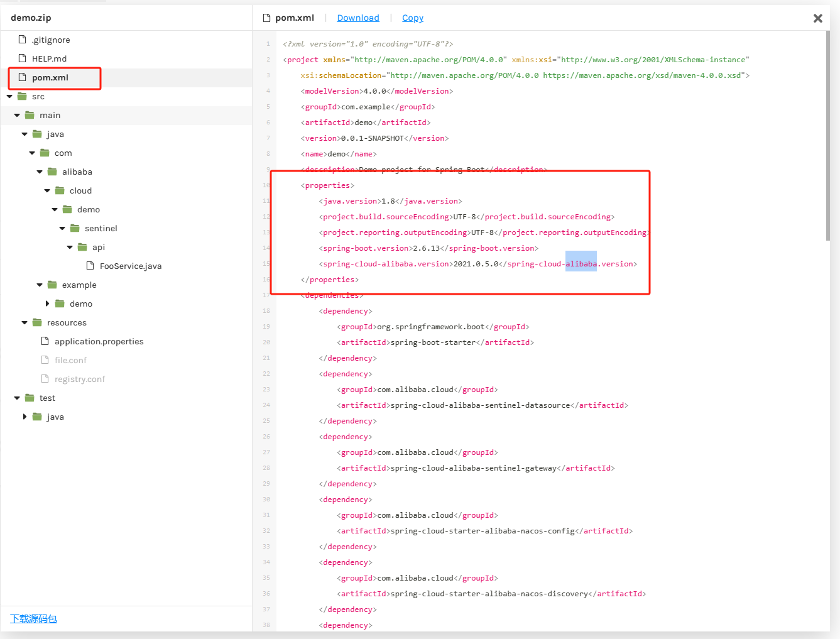This screenshot has width=840, height=639.
Task: Click the 下载源码包 link
Action: [x=33, y=618]
